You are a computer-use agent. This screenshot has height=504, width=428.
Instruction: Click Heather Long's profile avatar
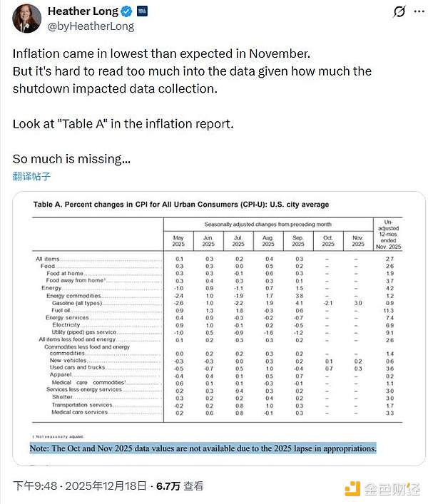(26, 19)
